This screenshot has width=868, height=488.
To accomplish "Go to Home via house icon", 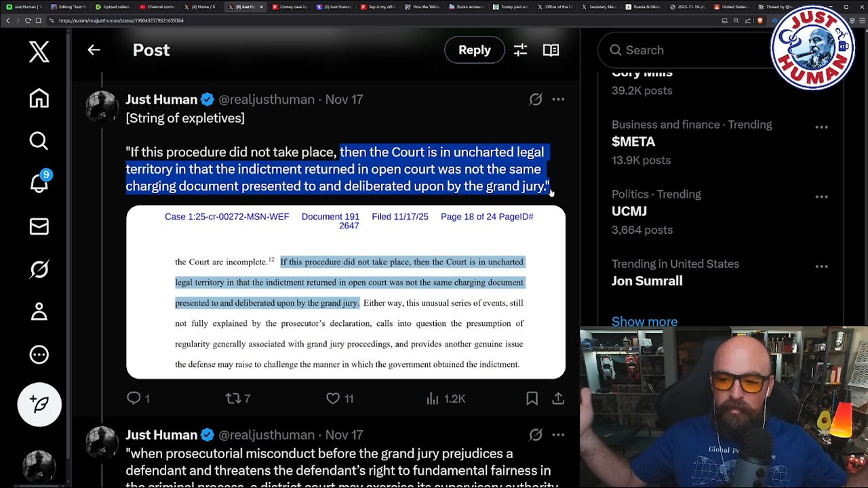I will (39, 98).
